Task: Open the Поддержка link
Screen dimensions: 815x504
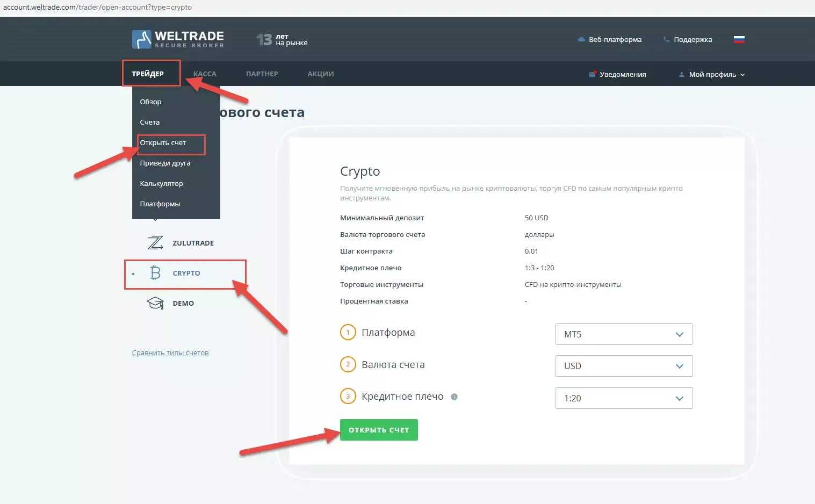Action: pos(693,39)
